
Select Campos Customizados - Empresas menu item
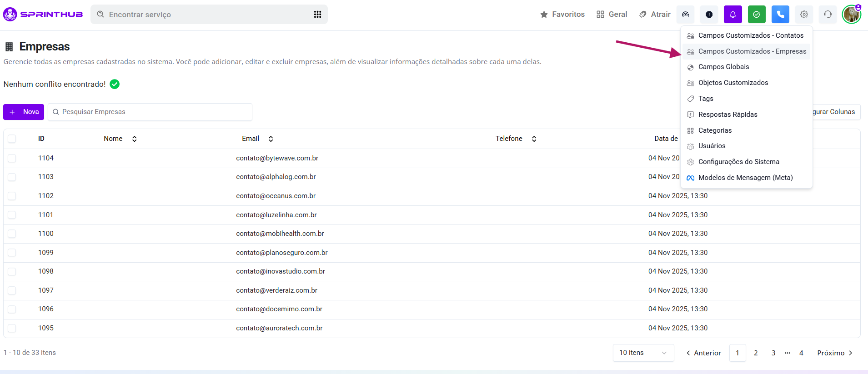(752, 51)
